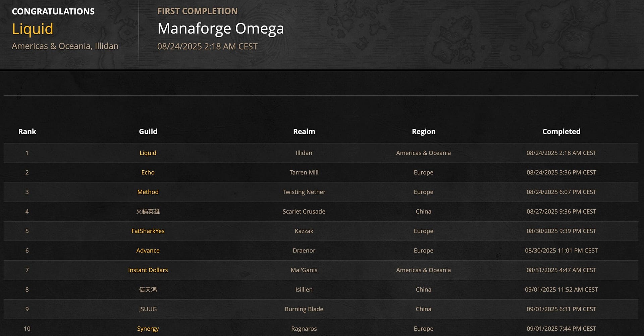The width and height of the screenshot is (644, 336).
Task: Click the Guild column header
Action: click(148, 131)
